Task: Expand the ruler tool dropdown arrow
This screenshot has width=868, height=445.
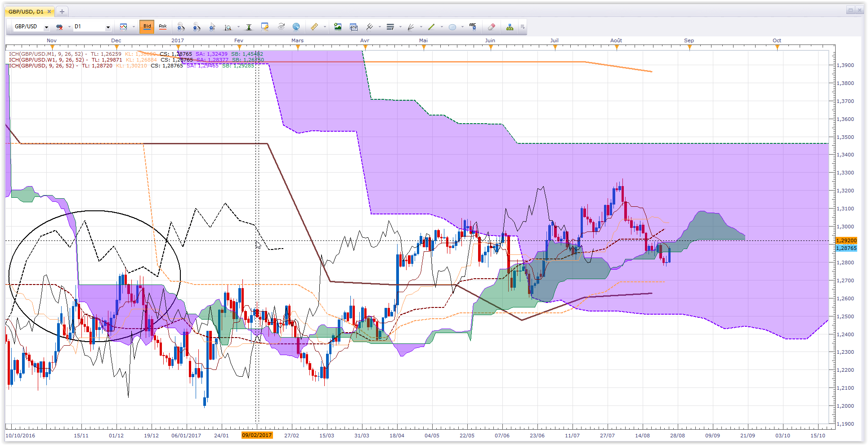Action: click(324, 27)
